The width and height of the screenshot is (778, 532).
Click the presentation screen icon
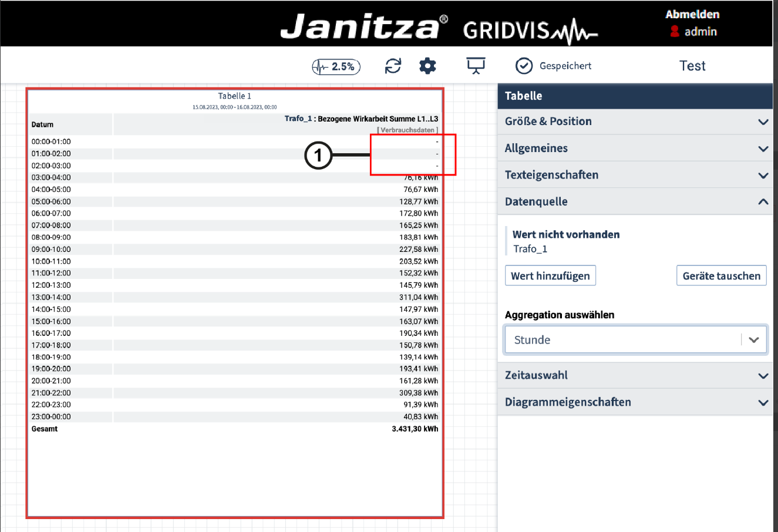(476, 66)
